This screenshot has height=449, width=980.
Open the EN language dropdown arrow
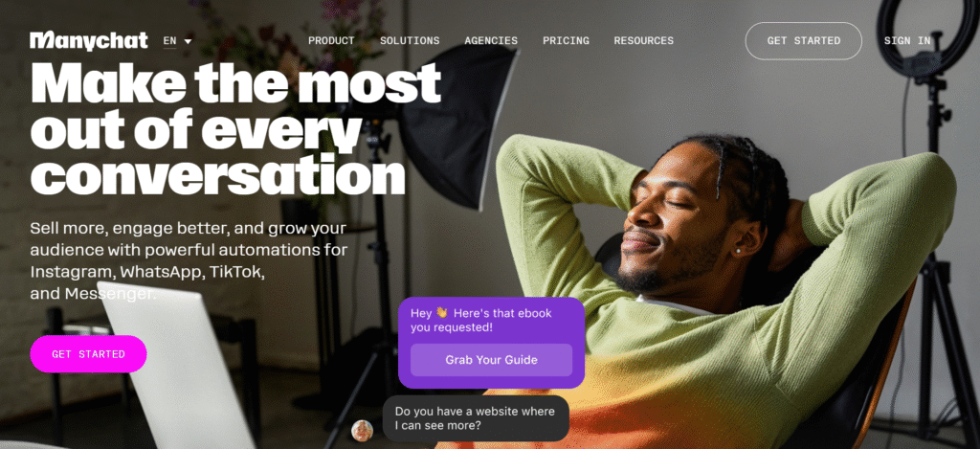click(188, 41)
